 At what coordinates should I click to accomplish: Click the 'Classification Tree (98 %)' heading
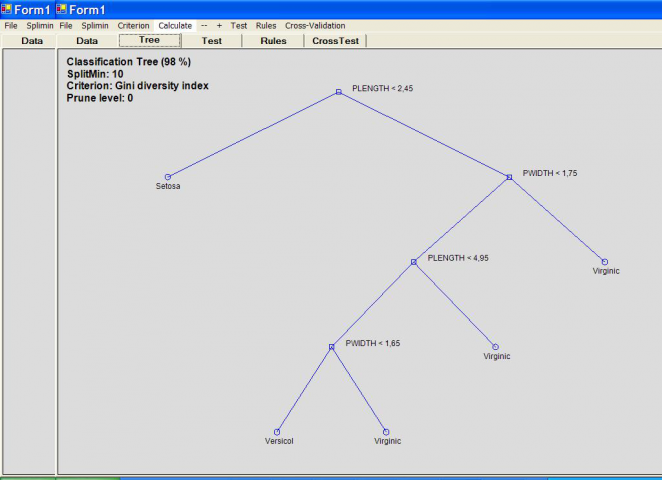tap(129, 62)
